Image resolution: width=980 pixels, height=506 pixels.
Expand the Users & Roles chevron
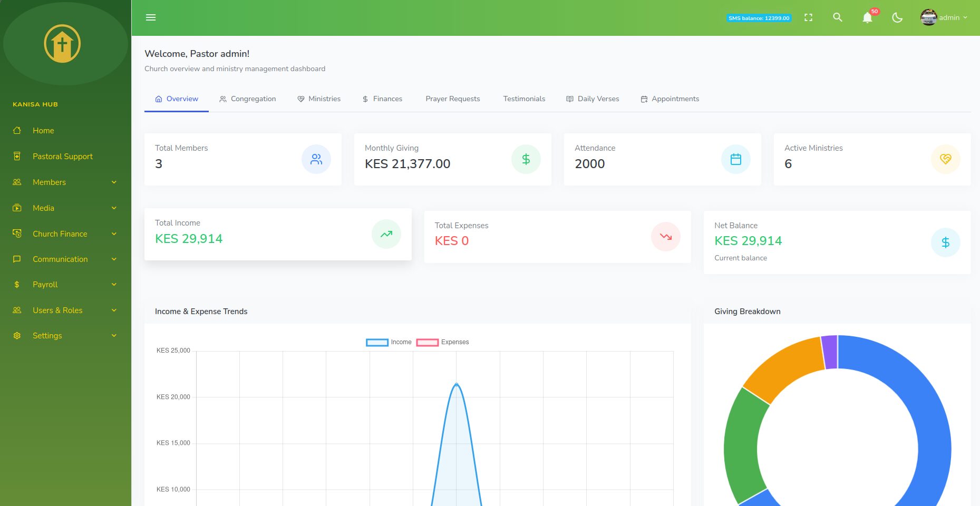pos(114,310)
